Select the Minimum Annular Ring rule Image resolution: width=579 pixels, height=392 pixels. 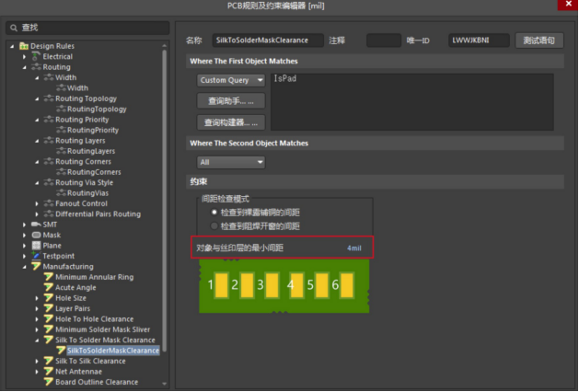pos(94,277)
